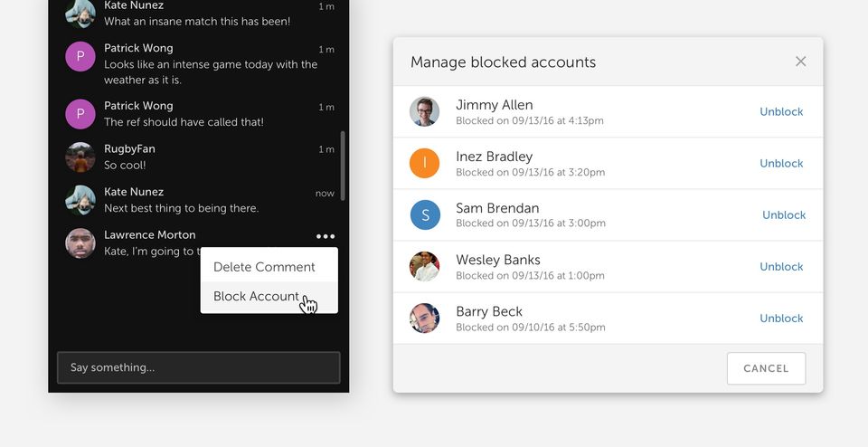
Task: Close the Manage blocked accounts dialog
Action: [x=800, y=62]
